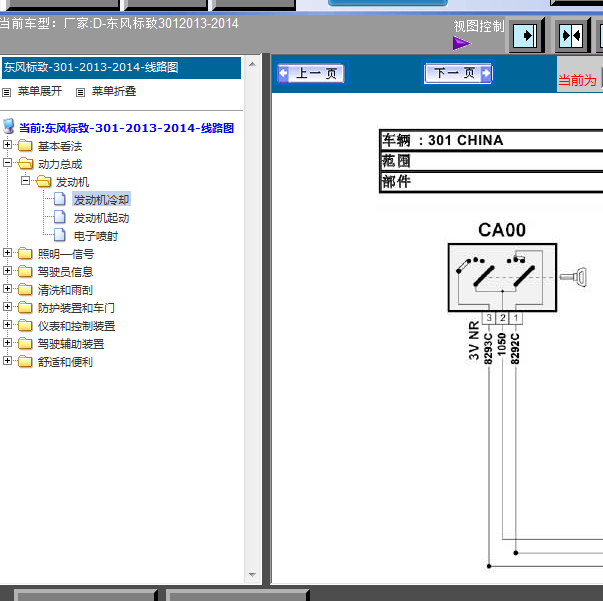Expand the 仪表和控制装置 folder

point(7,325)
